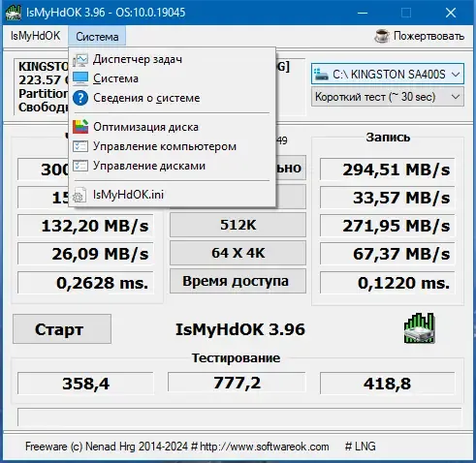Click the 132,20 MB/s read value
The width and height of the screenshot is (476, 463).
85,226
